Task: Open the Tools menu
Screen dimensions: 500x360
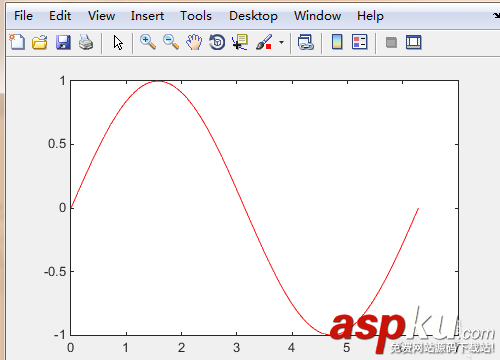Action: coord(196,16)
